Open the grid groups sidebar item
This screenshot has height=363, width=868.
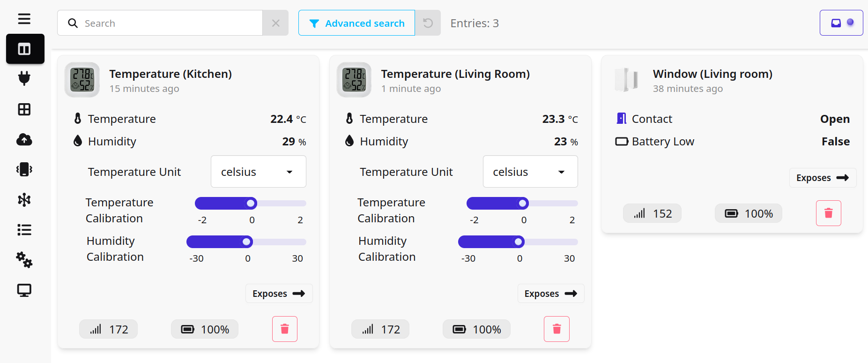pyautogui.click(x=24, y=109)
